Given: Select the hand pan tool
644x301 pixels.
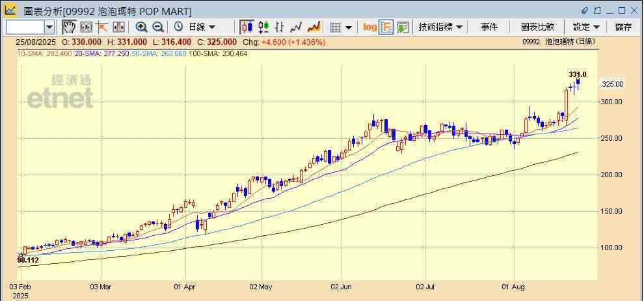Looking at the screenshot, I should point(69,27).
